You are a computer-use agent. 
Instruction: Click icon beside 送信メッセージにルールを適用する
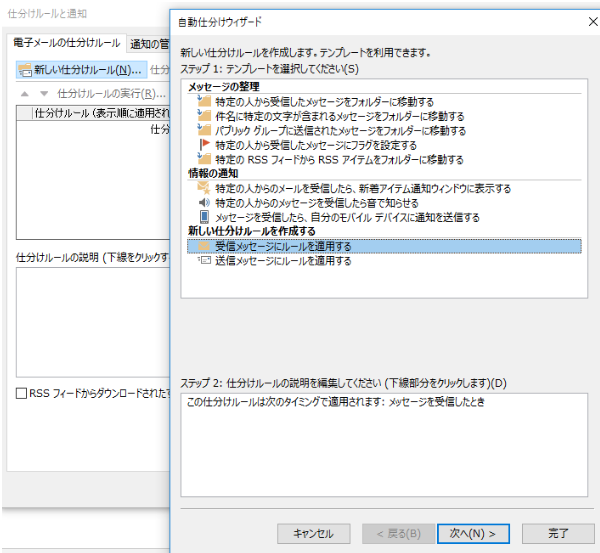[x=204, y=260]
